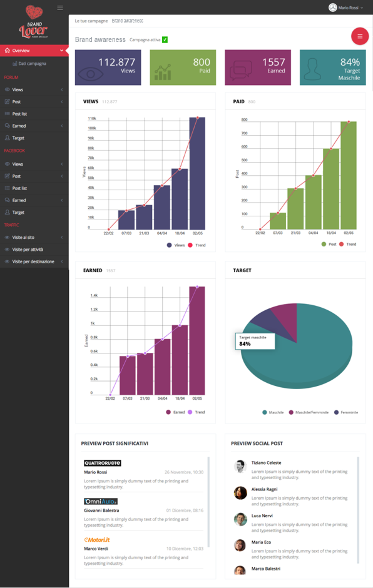
Task: Expand the Forum Earned chevron
Action: pyautogui.click(x=61, y=126)
